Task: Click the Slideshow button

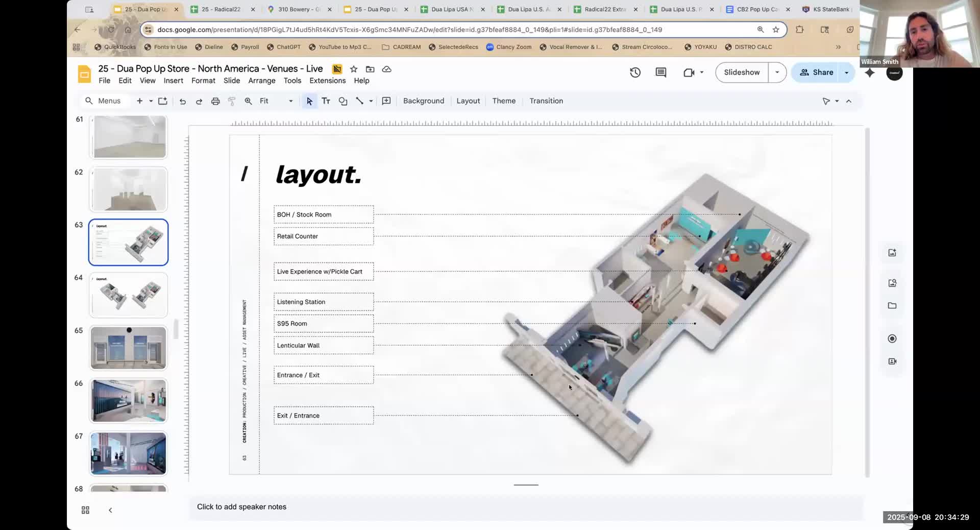Action: pos(742,73)
